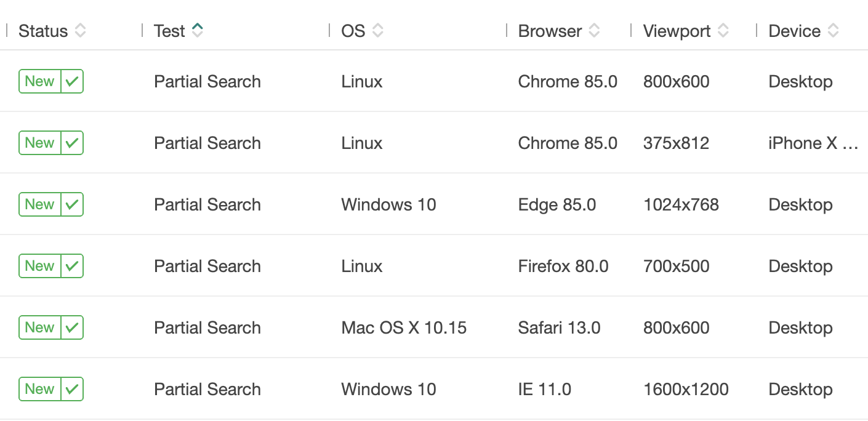Select the Firefox 80.0 browser cell
The width and height of the screenshot is (868, 421).
pos(563,266)
